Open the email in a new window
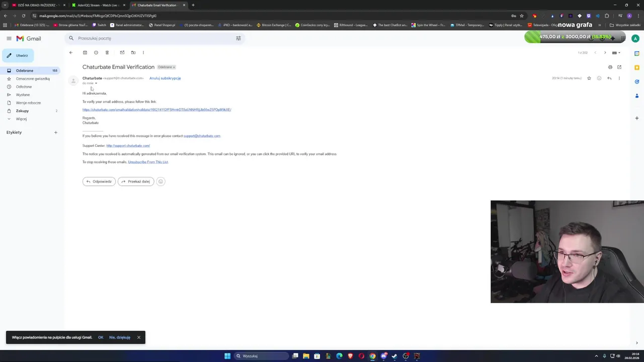Image resolution: width=644 pixels, height=362 pixels. click(x=619, y=67)
